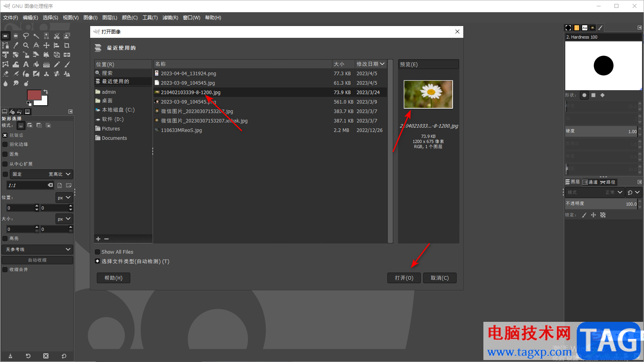Toggle the 抗锯齿 antialiasing checkbox
This screenshot has height=362, width=644.
5,135
